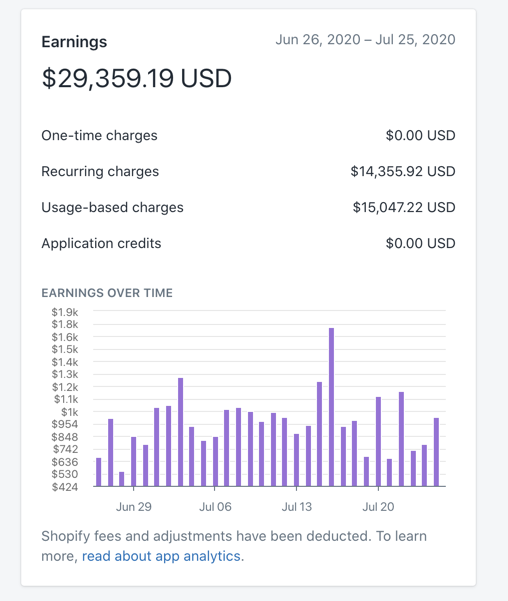This screenshot has height=601, width=508.
Task: Click the Jul 13 axis label
Action: pyautogui.click(x=297, y=507)
